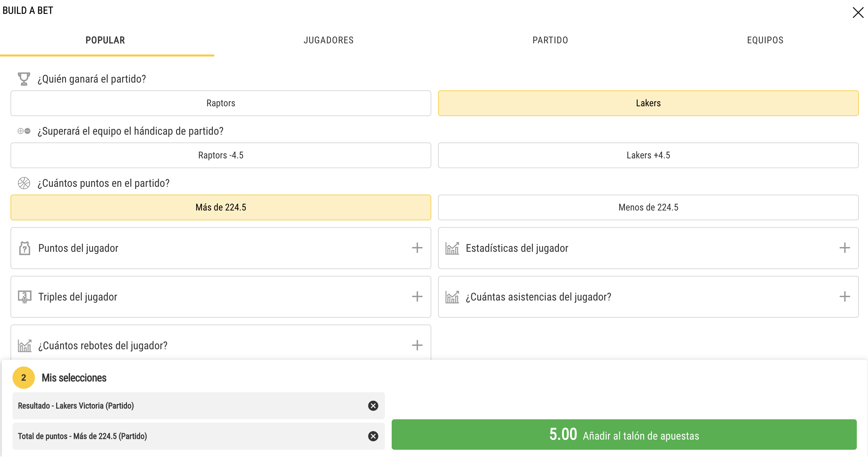This screenshot has height=467, width=868.
Task: Expand ¿Cuántas asistencias del jugador? section
Action: click(648, 297)
